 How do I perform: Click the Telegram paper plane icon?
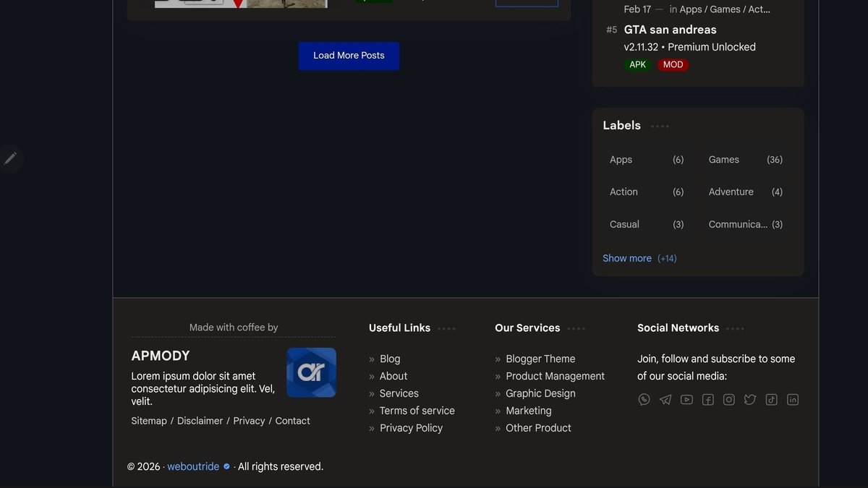[x=665, y=400]
